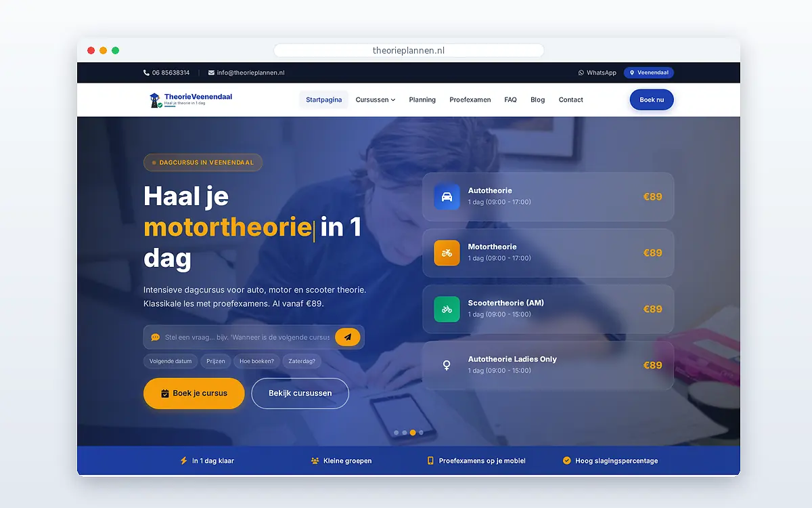The width and height of the screenshot is (812, 508).
Task: Select the Volgende datum quick question chip
Action: pos(171,361)
